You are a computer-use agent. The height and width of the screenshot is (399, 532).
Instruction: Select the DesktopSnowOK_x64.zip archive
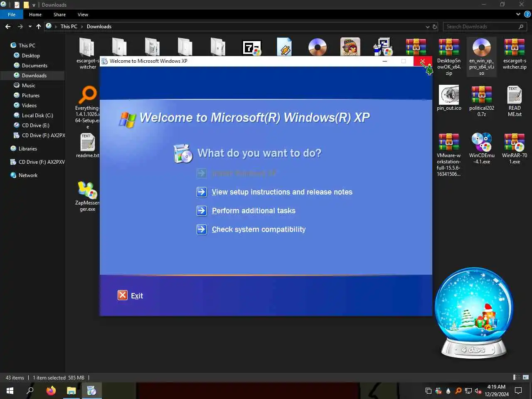coord(449,57)
